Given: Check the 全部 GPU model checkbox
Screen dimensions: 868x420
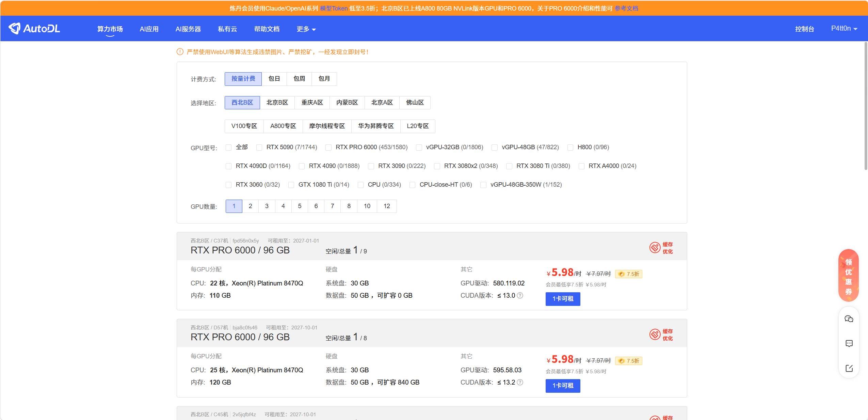Looking at the screenshot, I should 229,147.
